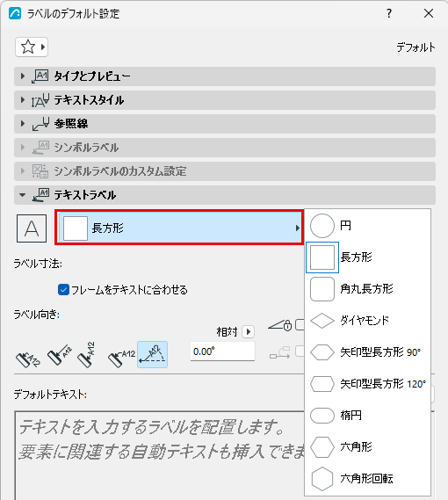
Task: Click the rounded rectangle shape icon
Action: coord(322,289)
